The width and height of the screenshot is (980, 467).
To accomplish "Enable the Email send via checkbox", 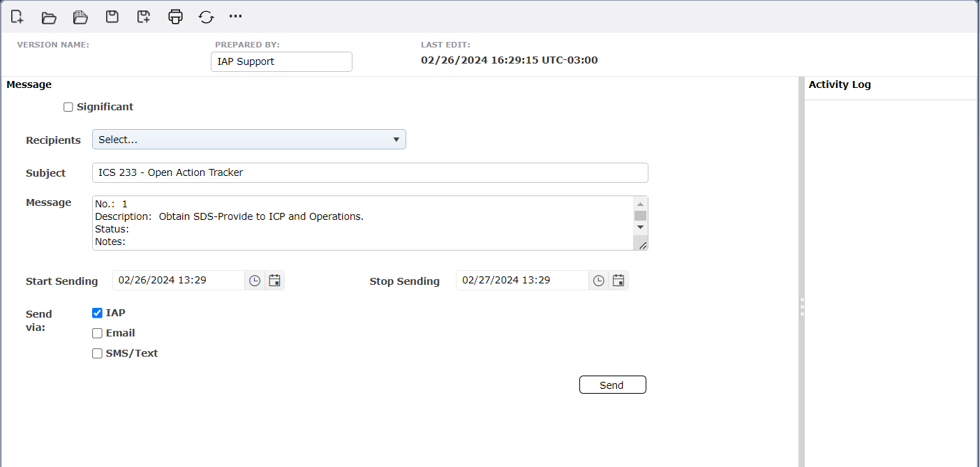I will click(x=98, y=334).
